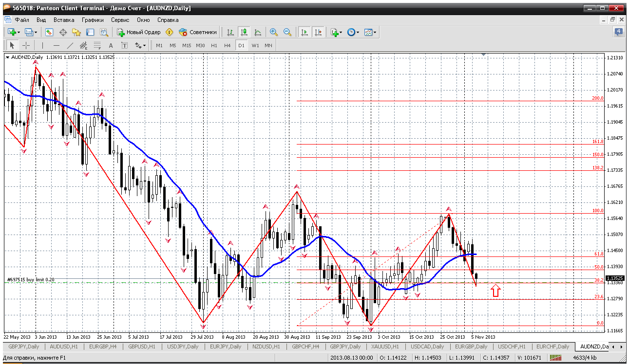Toggle the Chart Shift button
628x364 pixels.
pos(318,32)
